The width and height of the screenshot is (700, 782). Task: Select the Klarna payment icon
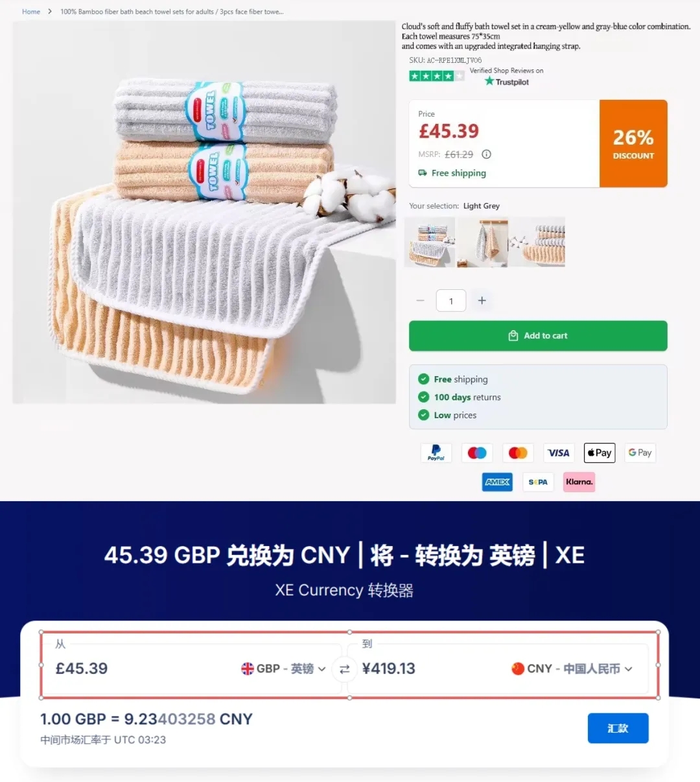[x=579, y=482]
